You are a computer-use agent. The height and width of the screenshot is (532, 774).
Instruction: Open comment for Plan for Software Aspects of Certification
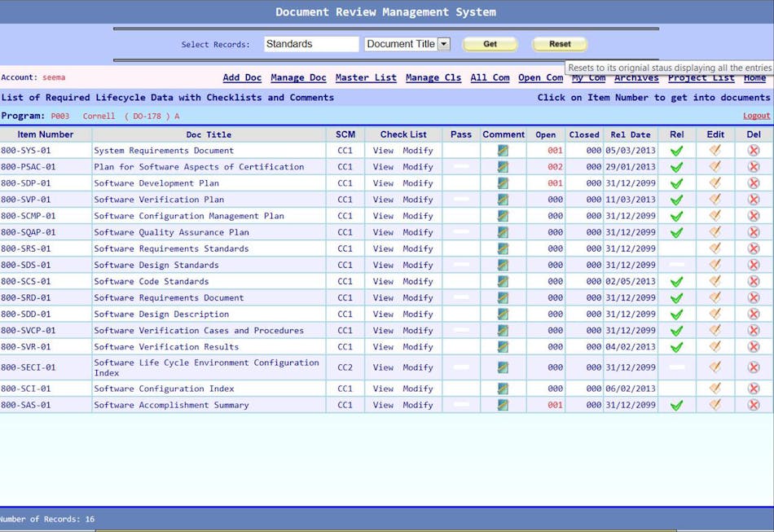pyautogui.click(x=503, y=167)
